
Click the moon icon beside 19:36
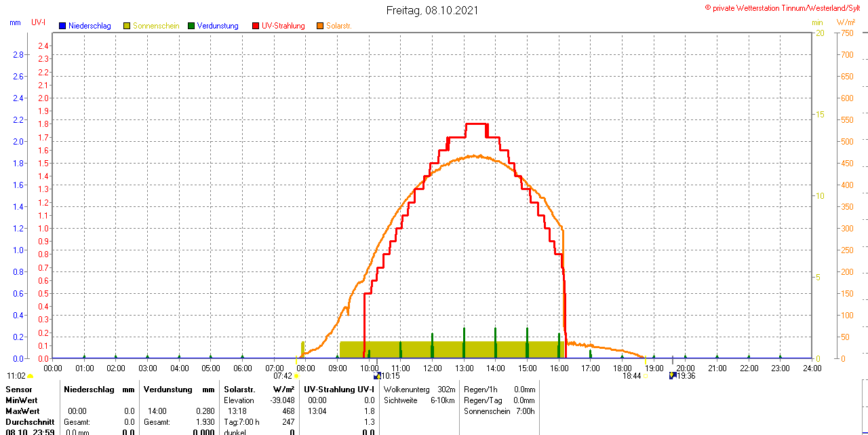coord(672,375)
